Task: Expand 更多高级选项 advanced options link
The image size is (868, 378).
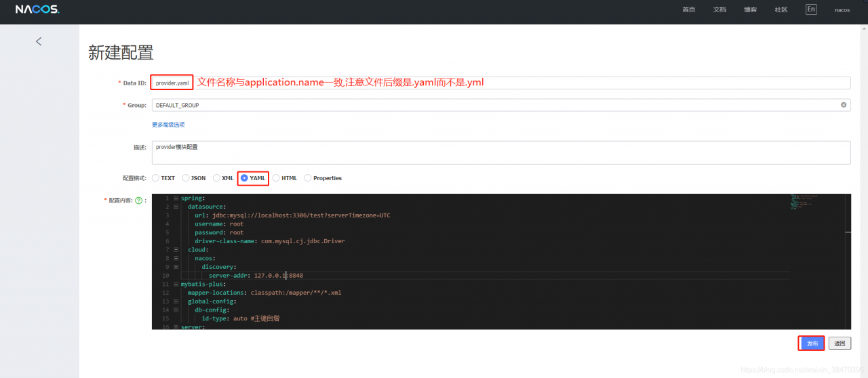Action: click(x=168, y=125)
